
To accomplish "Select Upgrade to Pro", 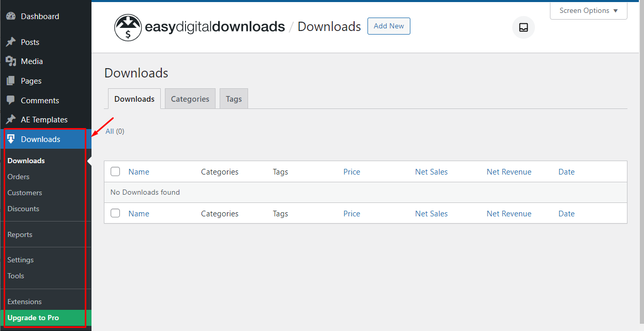I will 33,318.
